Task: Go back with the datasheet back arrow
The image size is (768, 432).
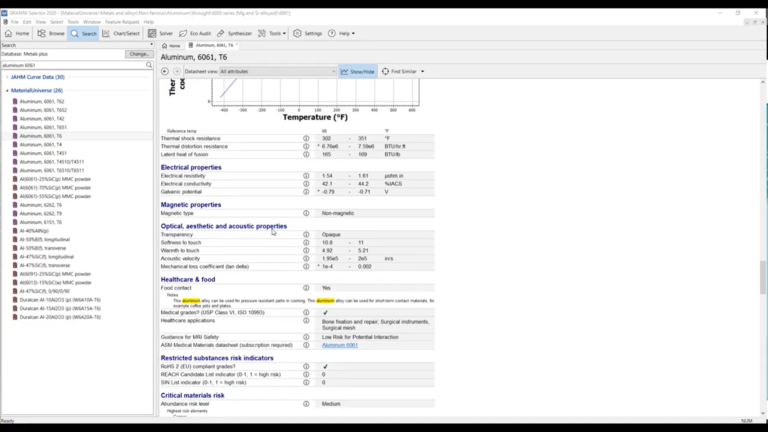Action: (165, 72)
